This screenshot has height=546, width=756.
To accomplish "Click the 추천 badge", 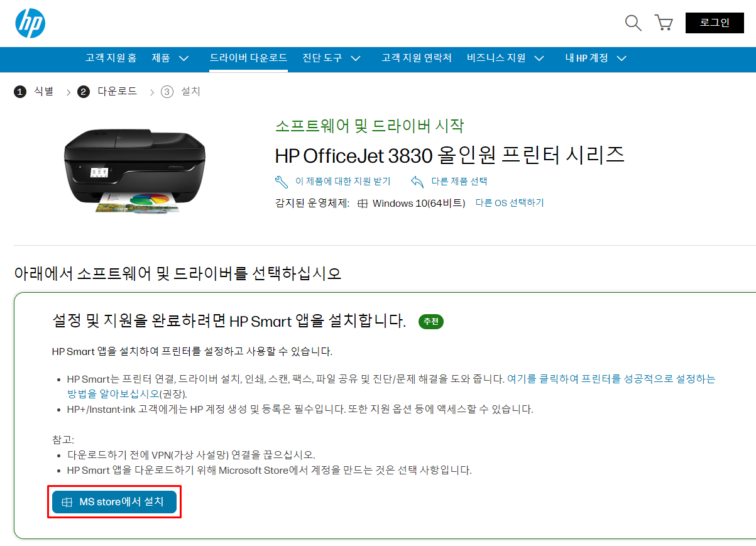I will click(431, 322).
